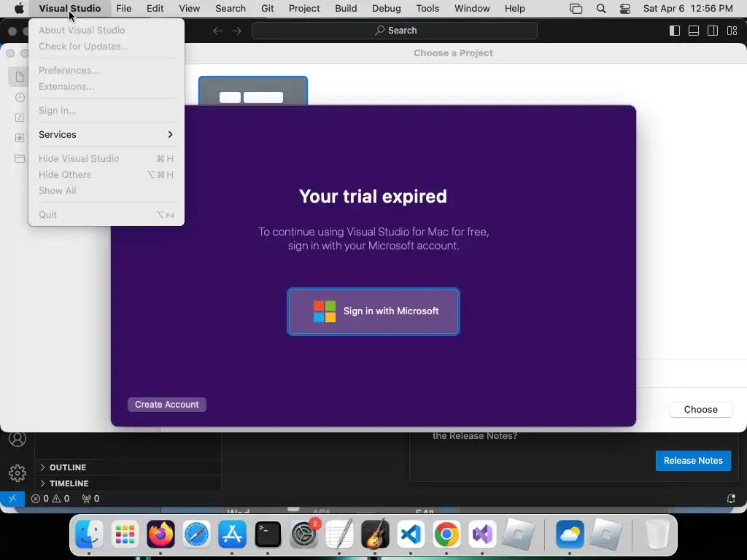Click the document icon in dialog sidebar
Viewport: 747px width, 560px height.
(20, 77)
